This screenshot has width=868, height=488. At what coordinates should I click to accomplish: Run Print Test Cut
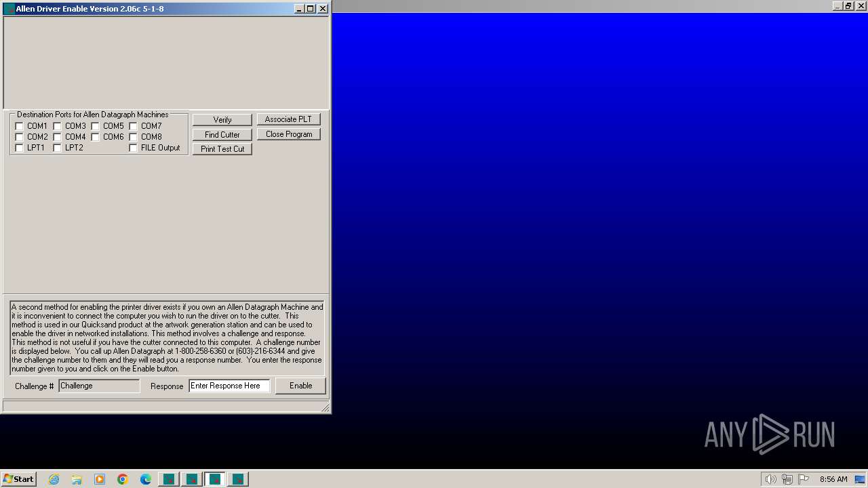click(x=222, y=149)
